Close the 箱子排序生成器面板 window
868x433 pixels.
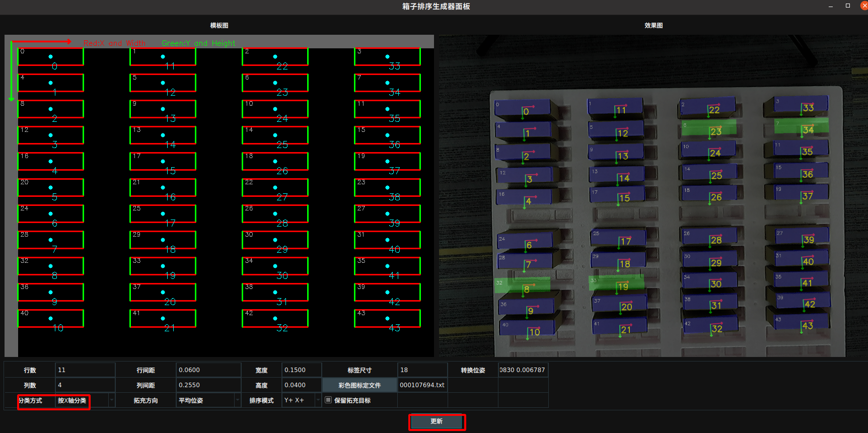(864, 6)
